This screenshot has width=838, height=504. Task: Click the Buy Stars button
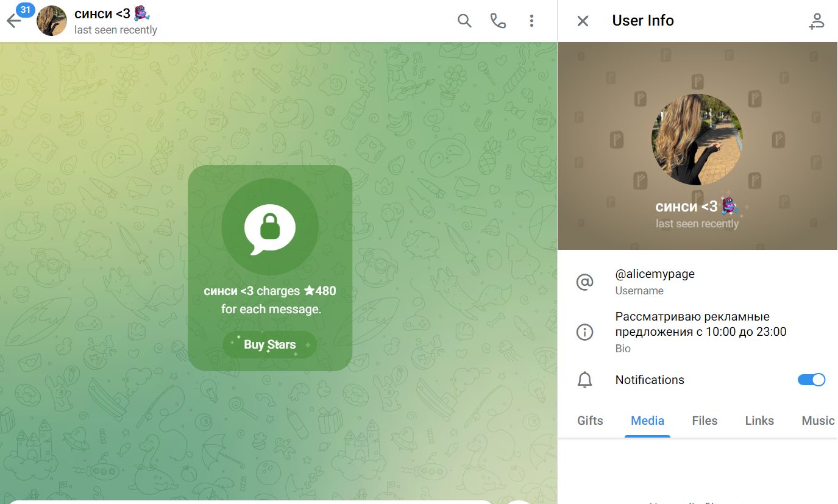pyautogui.click(x=270, y=344)
